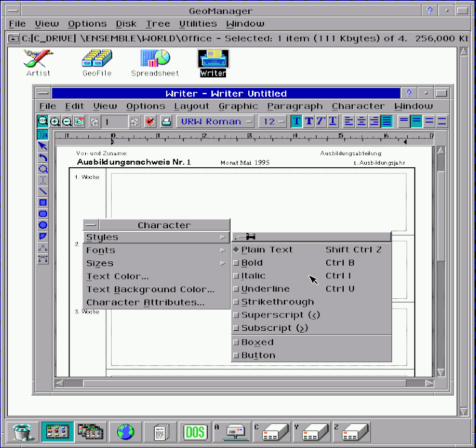The image size is (476, 448).
Task: Select the line drawing tool
Action: 43,191
